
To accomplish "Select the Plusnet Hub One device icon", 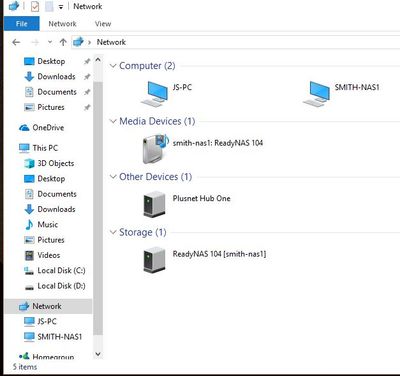I will click(154, 204).
